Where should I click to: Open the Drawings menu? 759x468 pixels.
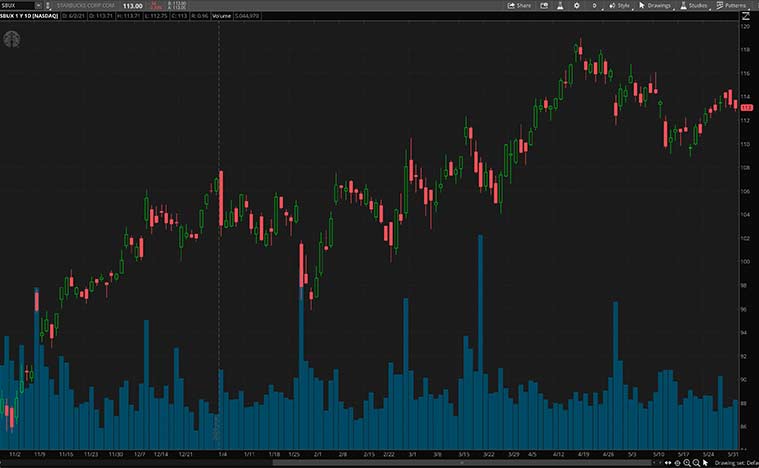point(655,5)
